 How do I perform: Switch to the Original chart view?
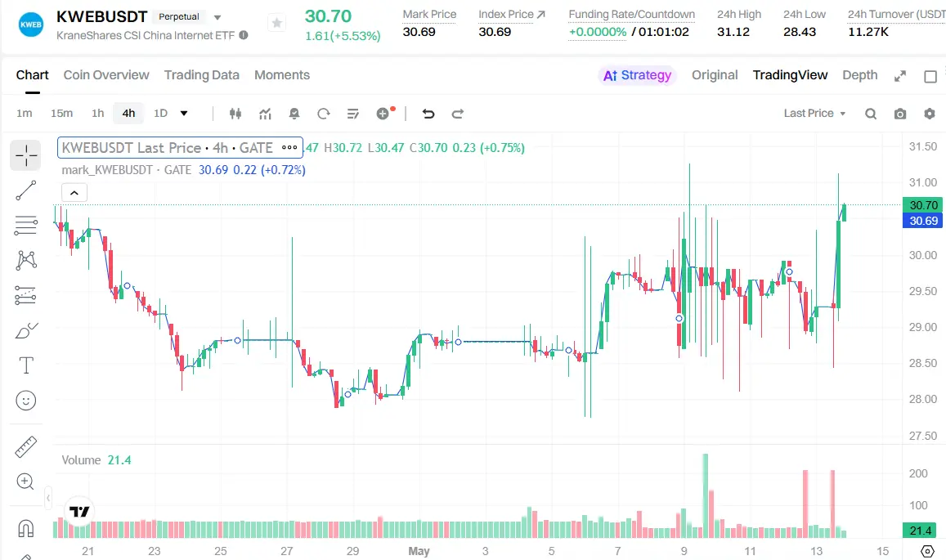click(x=715, y=75)
